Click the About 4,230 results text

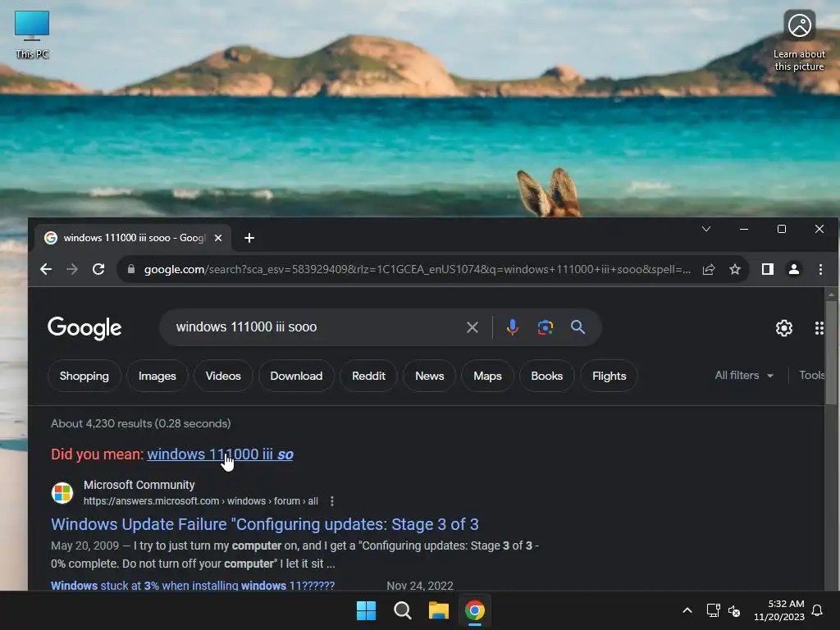point(141,423)
